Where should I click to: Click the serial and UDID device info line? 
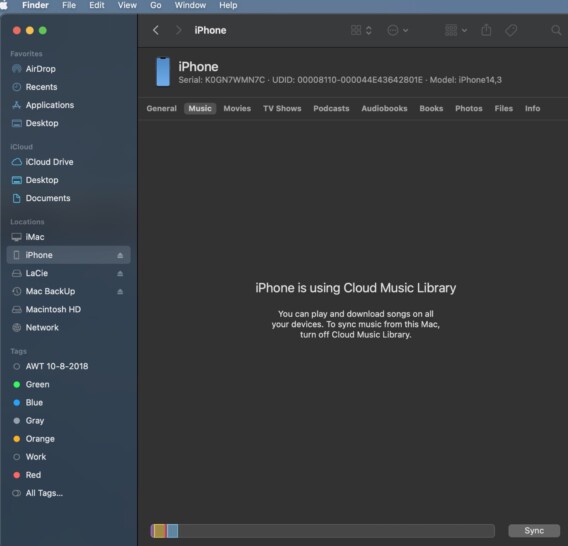click(340, 80)
